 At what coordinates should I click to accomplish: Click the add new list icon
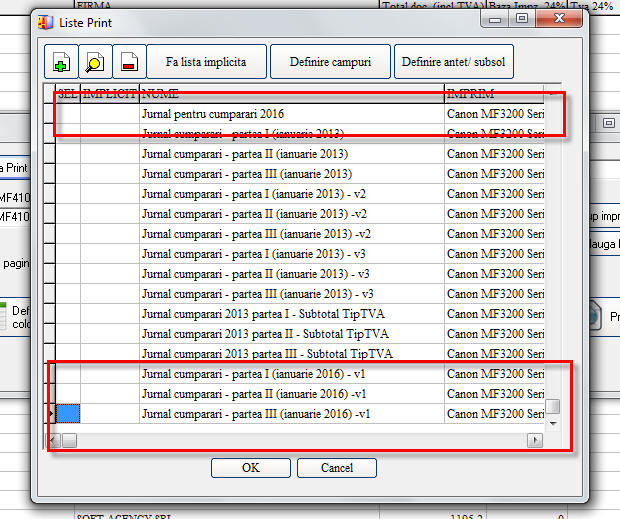pos(60,62)
